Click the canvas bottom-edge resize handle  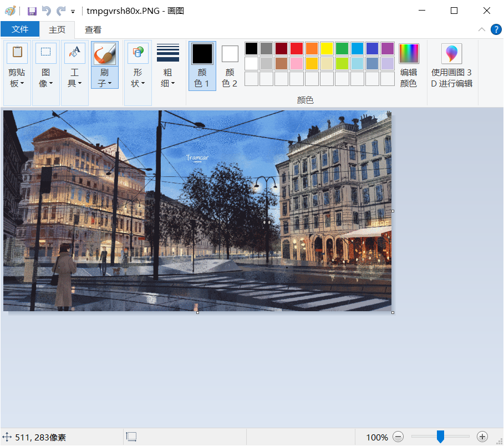click(x=197, y=312)
